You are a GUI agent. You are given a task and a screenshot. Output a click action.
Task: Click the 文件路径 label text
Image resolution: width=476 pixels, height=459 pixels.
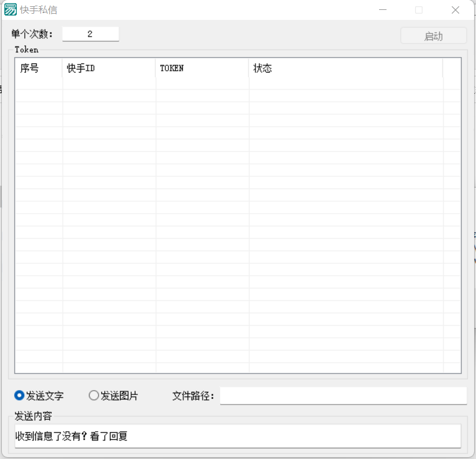193,396
